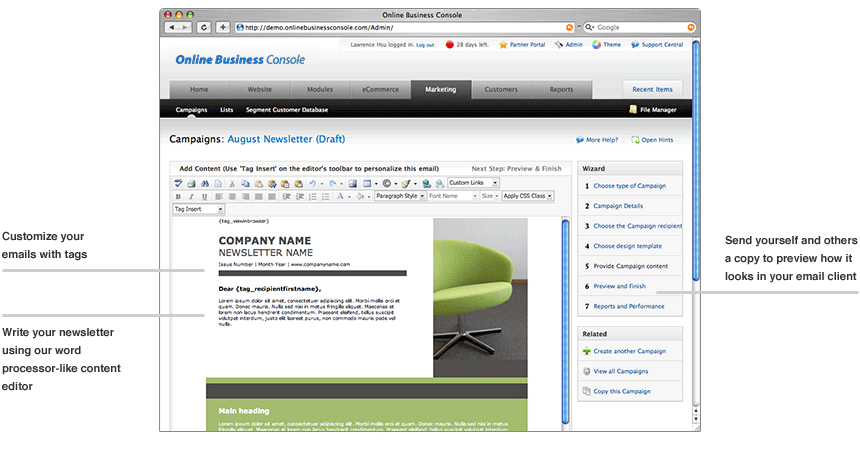Click the Copy this Campaign link

click(x=621, y=391)
